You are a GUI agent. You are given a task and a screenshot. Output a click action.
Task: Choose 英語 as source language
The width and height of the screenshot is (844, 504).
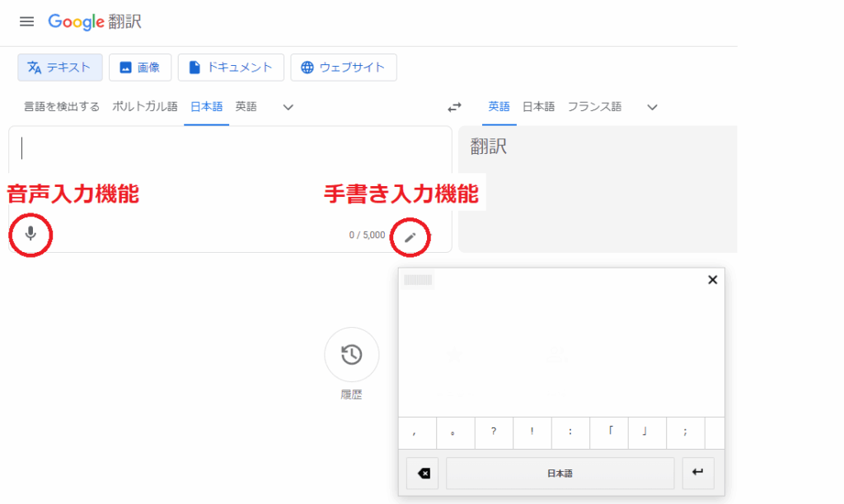pyautogui.click(x=246, y=106)
